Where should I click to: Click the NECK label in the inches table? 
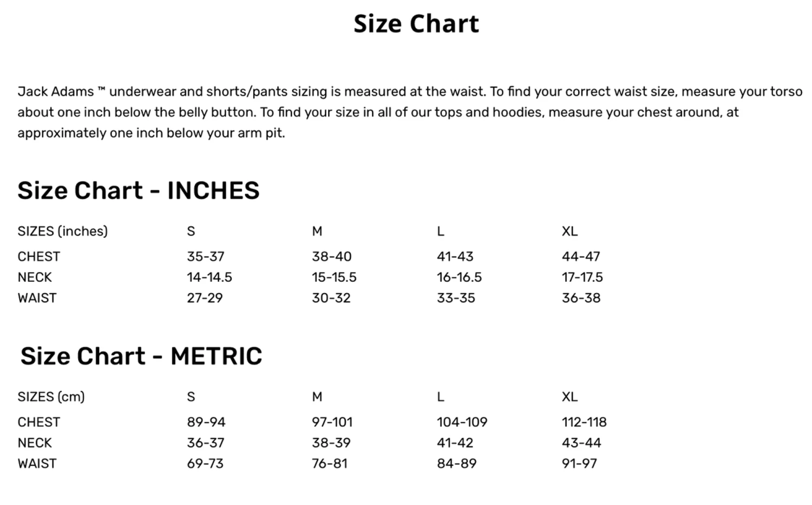35,277
